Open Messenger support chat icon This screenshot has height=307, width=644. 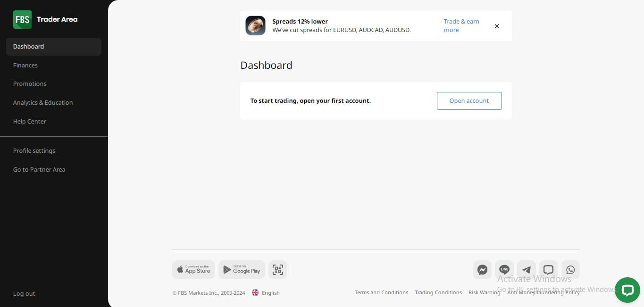pos(482,270)
